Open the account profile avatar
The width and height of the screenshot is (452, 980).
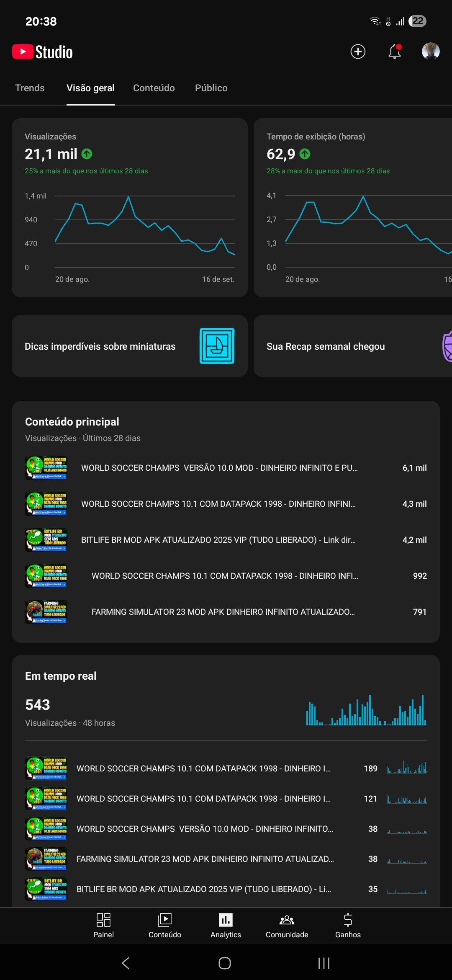pyautogui.click(x=431, y=52)
